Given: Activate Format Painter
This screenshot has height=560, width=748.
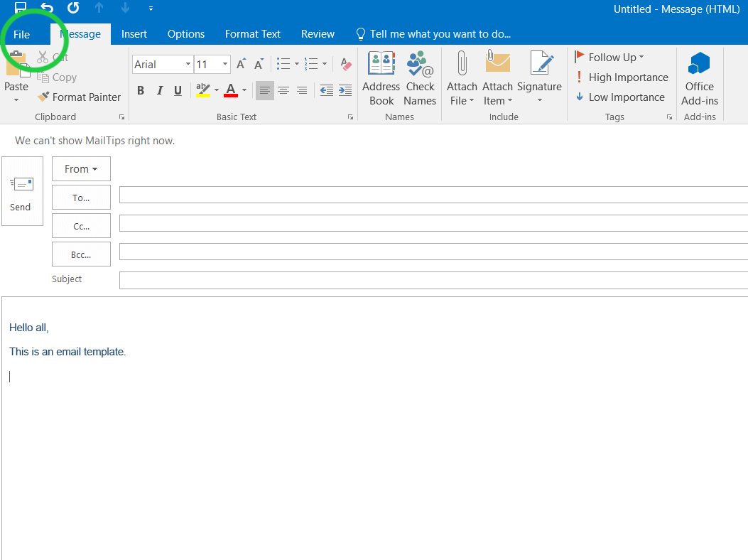Looking at the screenshot, I should coord(79,97).
